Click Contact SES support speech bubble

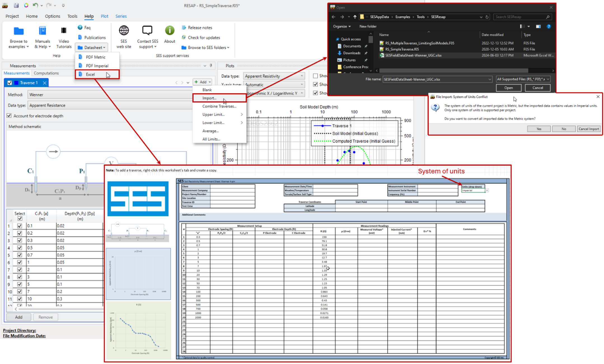click(147, 30)
